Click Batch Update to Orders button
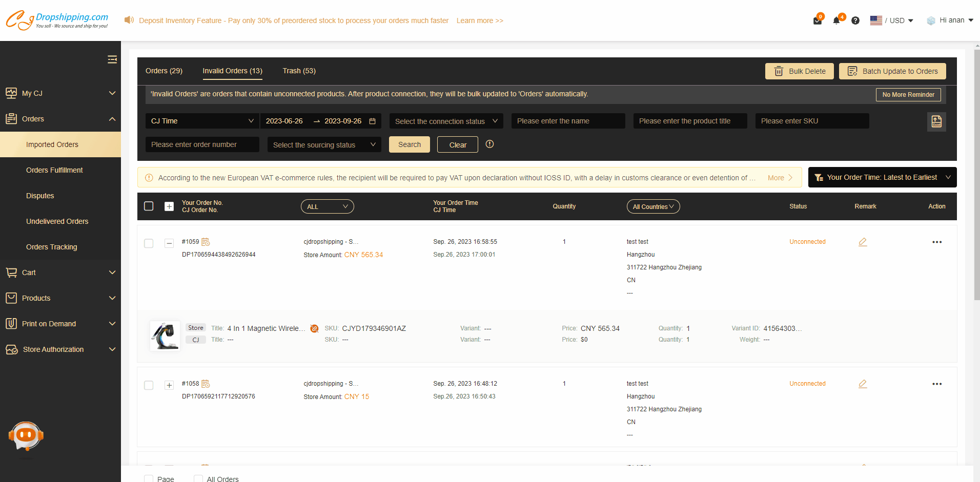The width and height of the screenshot is (980, 482). [x=892, y=71]
